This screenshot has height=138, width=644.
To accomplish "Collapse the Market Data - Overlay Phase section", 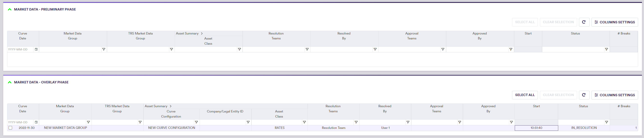I will click(10, 82).
